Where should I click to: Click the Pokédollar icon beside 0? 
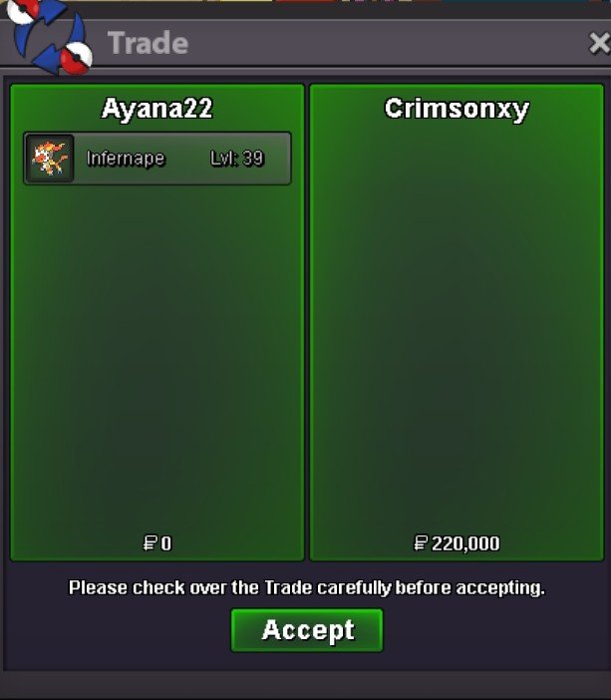150,543
